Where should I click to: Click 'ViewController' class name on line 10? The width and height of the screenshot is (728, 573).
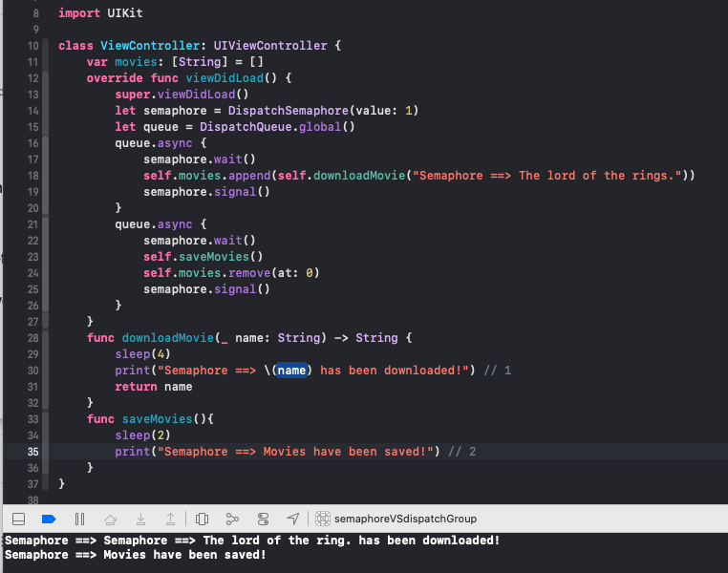pyautogui.click(x=150, y=46)
